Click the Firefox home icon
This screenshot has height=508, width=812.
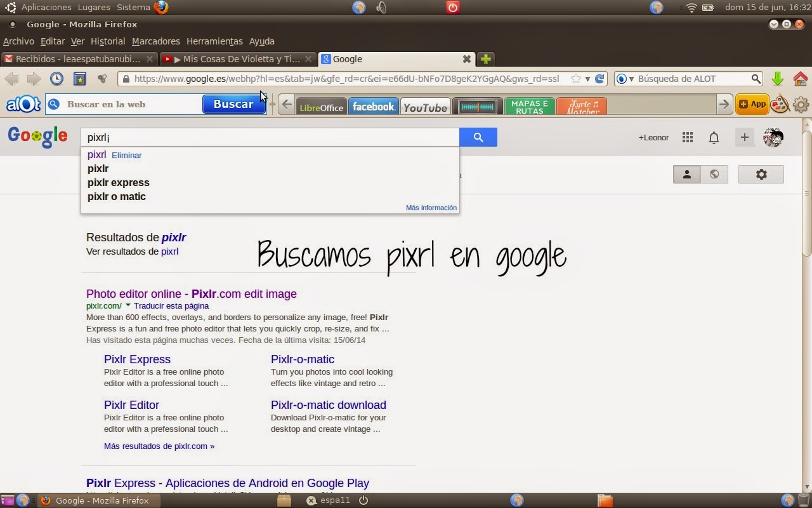801,79
